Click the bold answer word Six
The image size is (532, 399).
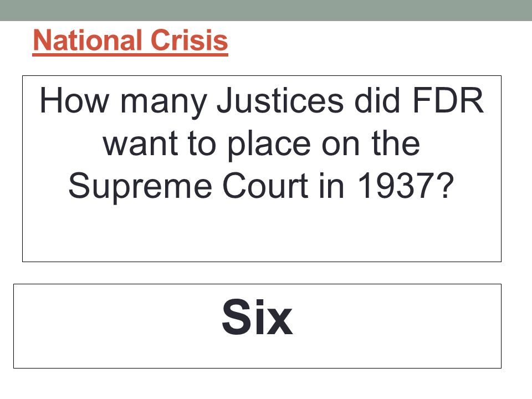257,317
